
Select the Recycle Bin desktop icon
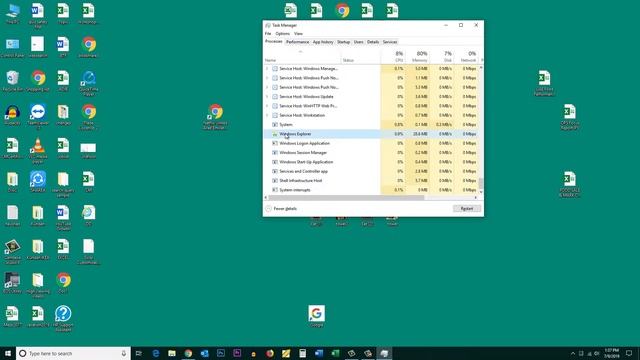click(13, 81)
